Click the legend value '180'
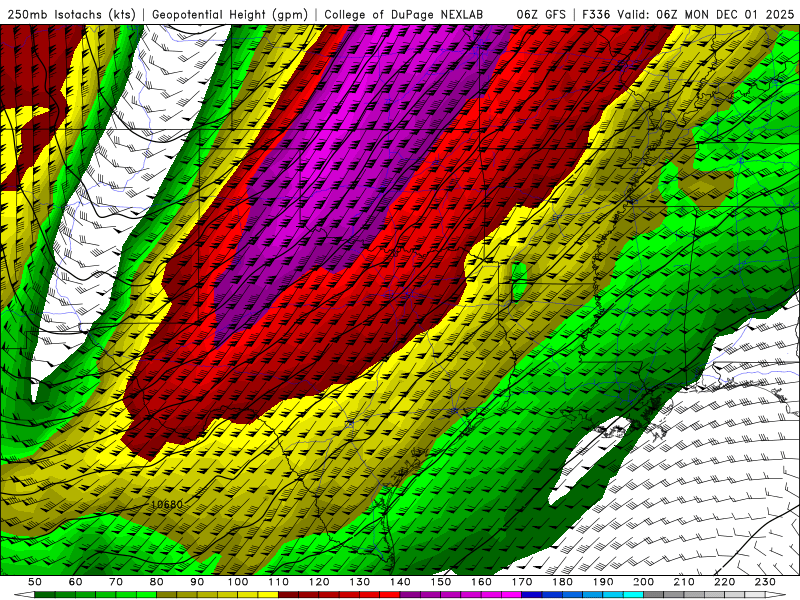Screen dimensions: 800x600 (x=562, y=582)
